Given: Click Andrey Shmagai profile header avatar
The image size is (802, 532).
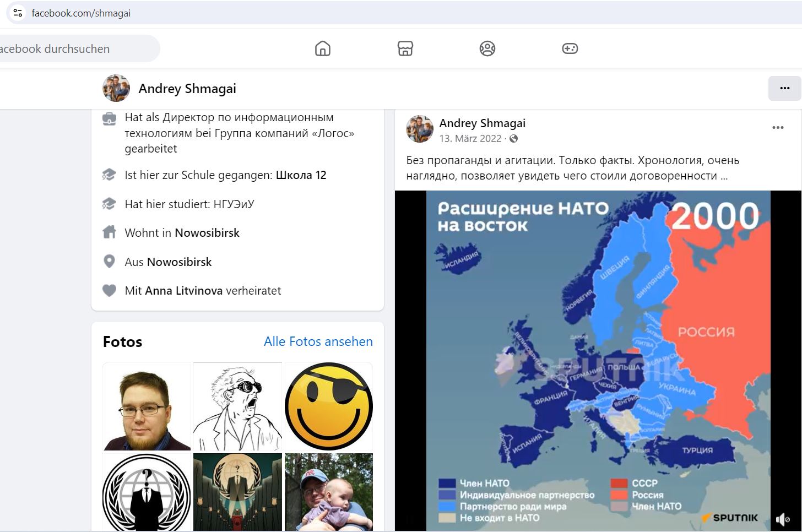Looking at the screenshot, I should [116, 88].
